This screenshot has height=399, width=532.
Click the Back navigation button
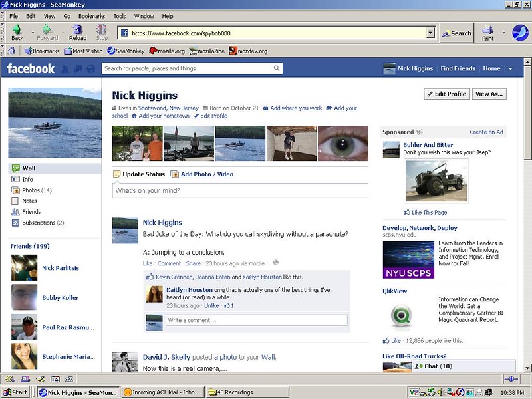(17, 32)
